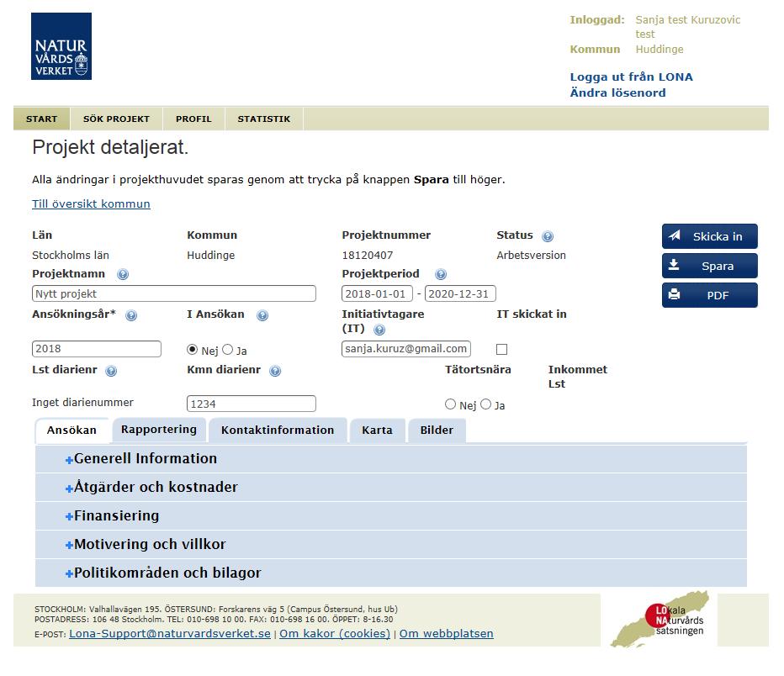Screen dimensions: 784x676
Task: Click the project number 18120407
Action: (368, 256)
